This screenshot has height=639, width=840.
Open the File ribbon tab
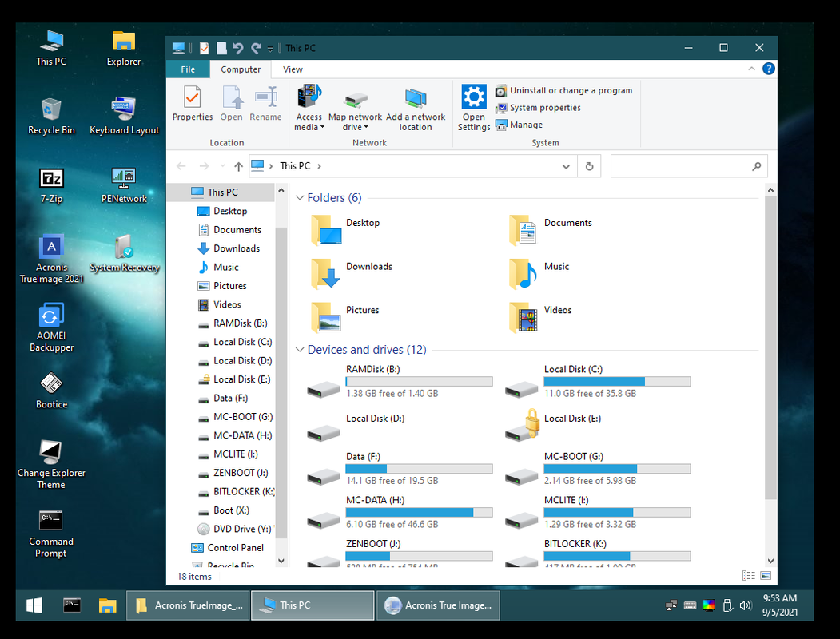(188, 69)
